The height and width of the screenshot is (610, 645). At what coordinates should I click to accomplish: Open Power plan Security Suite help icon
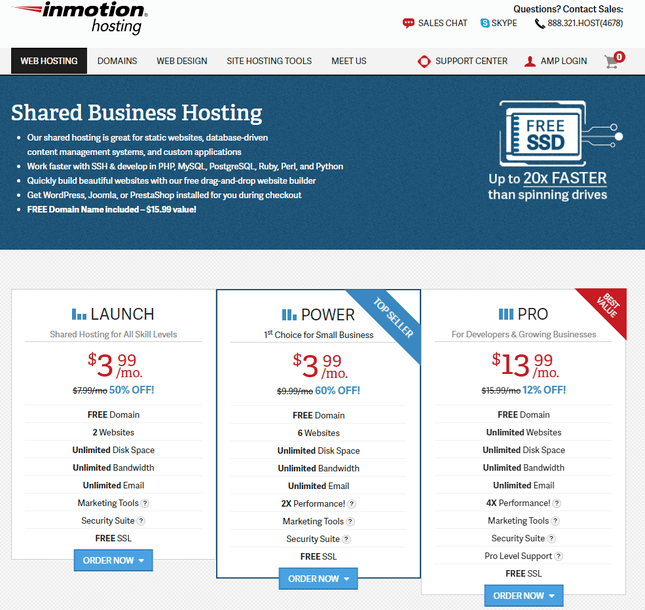pyautogui.click(x=346, y=539)
